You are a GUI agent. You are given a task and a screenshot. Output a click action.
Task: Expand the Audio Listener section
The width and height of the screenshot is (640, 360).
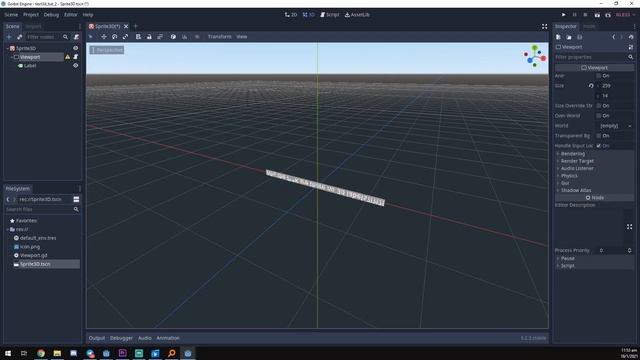594,169
